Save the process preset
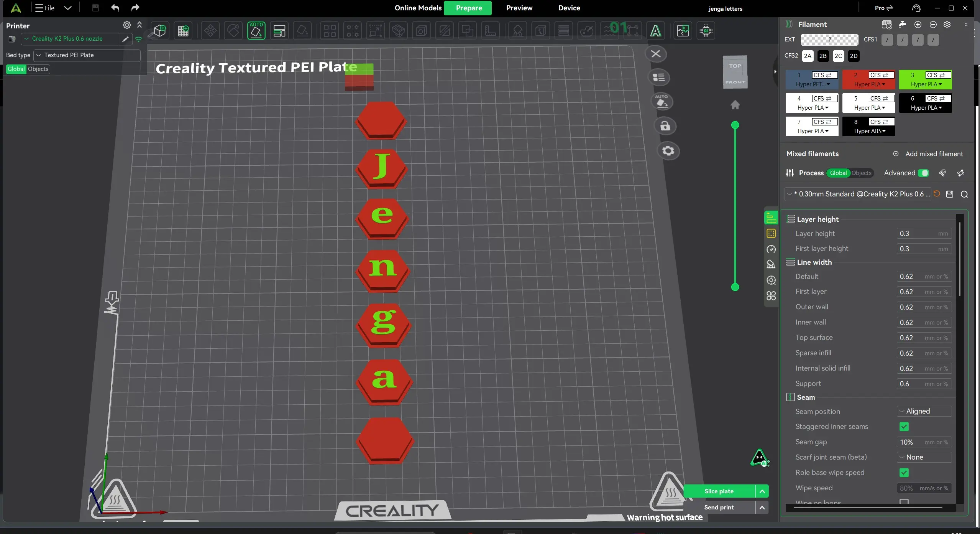The height and width of the screenshot is (534, 980). point(950,194)
